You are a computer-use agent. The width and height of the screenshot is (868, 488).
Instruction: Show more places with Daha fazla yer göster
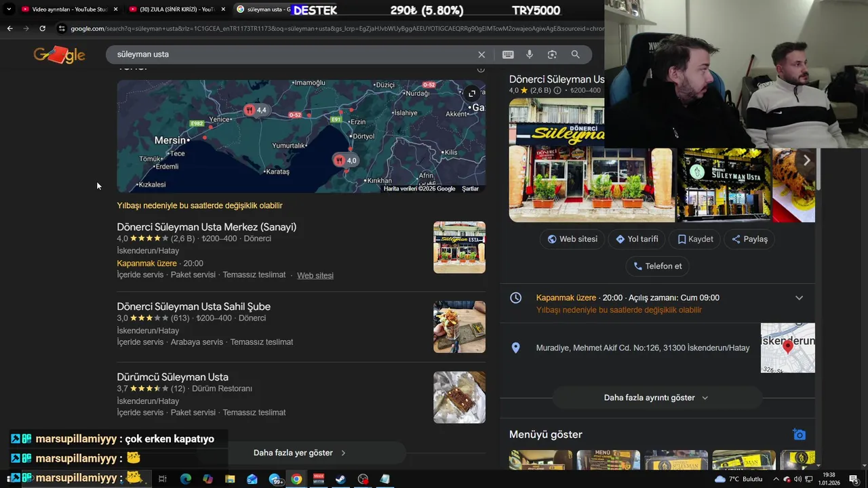pyautogui.click(x=300, y=453)
